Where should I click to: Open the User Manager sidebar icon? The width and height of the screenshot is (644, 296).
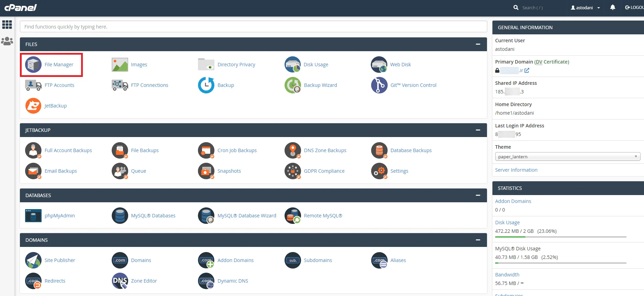pos(7,41)
